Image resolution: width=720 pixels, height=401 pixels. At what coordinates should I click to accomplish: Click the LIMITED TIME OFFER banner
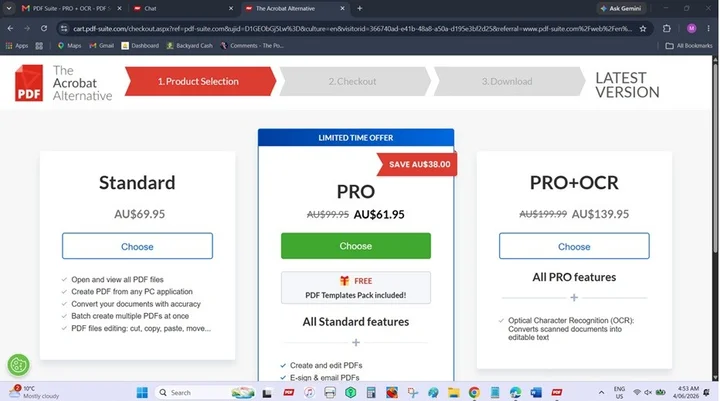356,138
